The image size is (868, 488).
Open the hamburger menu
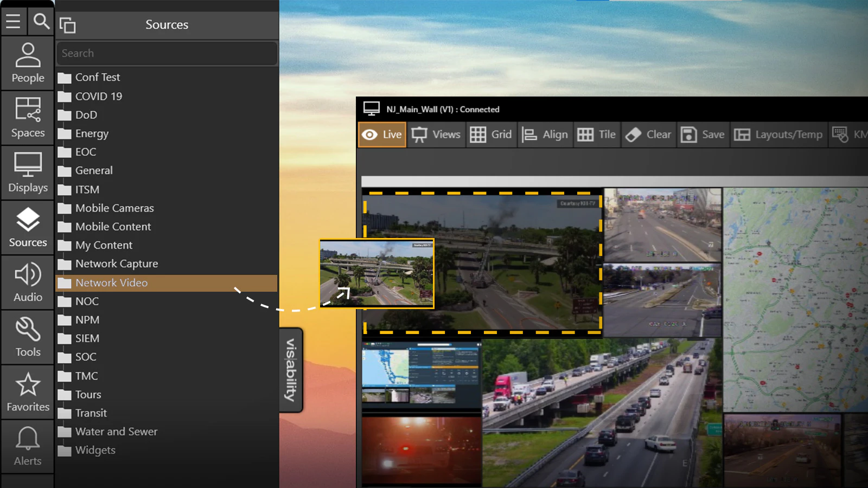click(x=14, y=22)
